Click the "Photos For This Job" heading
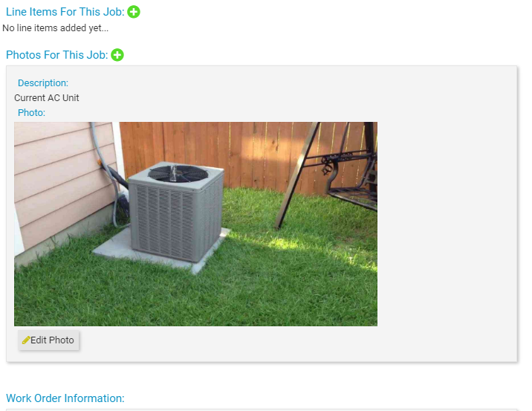Viewport: 532px width, 411px height. pyautogui.click(x=57, y=55)
